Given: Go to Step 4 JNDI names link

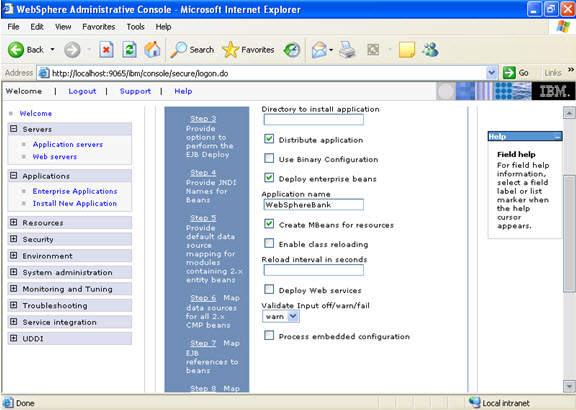Looking at the screenshot, I should 203,172.
